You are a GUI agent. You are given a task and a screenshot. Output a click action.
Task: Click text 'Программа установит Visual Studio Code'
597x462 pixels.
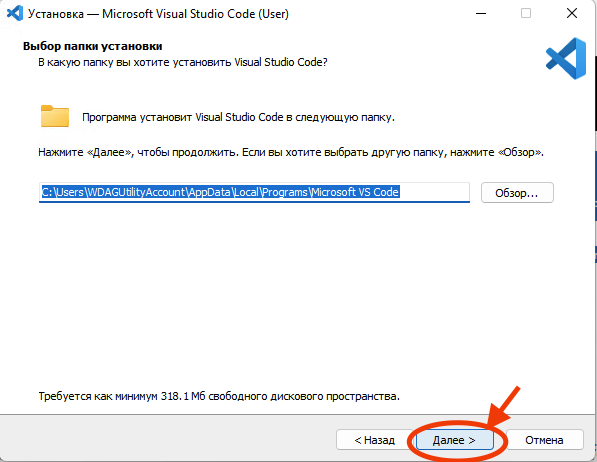183,117
